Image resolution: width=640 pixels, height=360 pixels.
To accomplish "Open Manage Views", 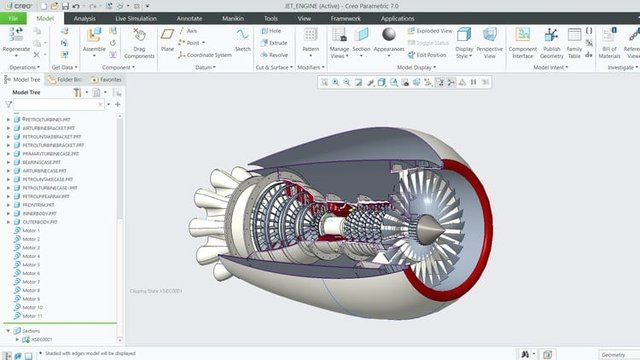I will [339, 43].
